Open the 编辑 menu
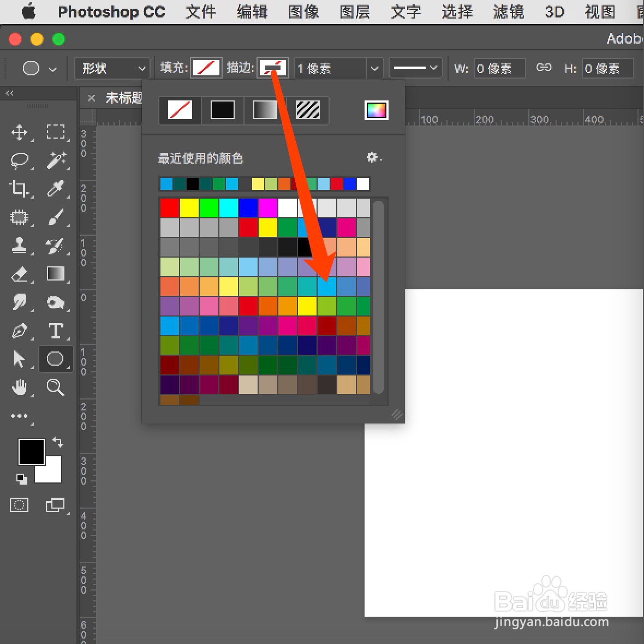The height and width of the screenshot is (644, 644). [252, 12]
